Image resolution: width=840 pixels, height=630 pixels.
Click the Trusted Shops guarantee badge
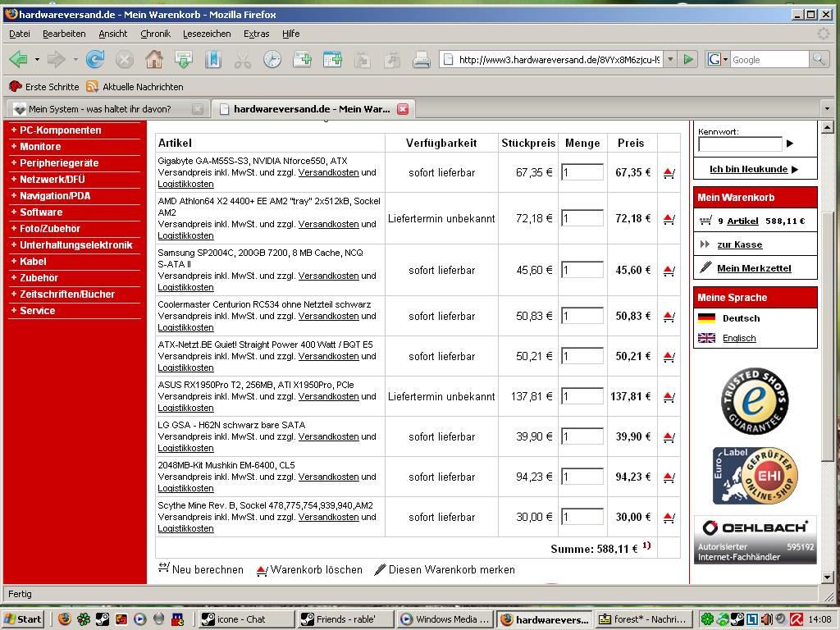pyautogui.click(x=755, y=400)
